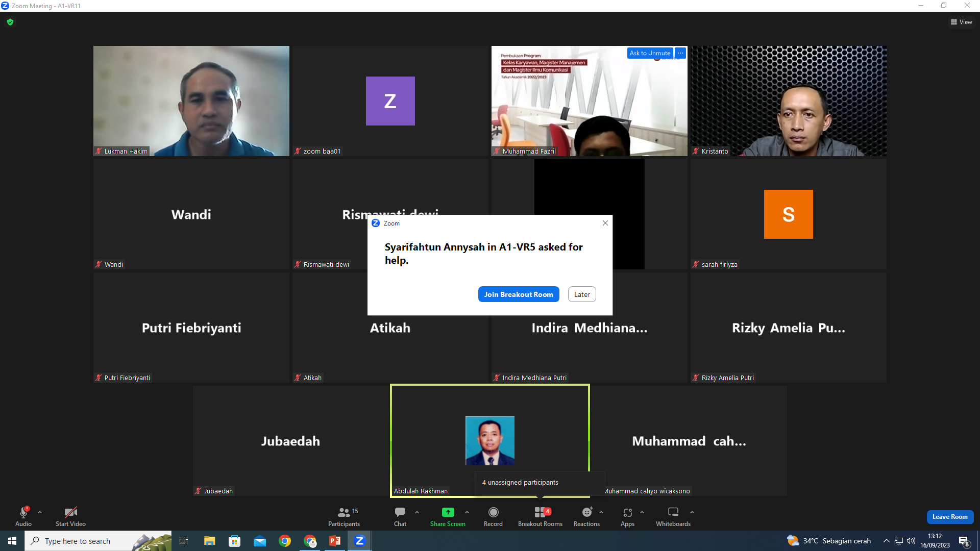The height and width of the screenshot is (551, 980).
Task: Open the View layout menu
Action: [962, 22]
